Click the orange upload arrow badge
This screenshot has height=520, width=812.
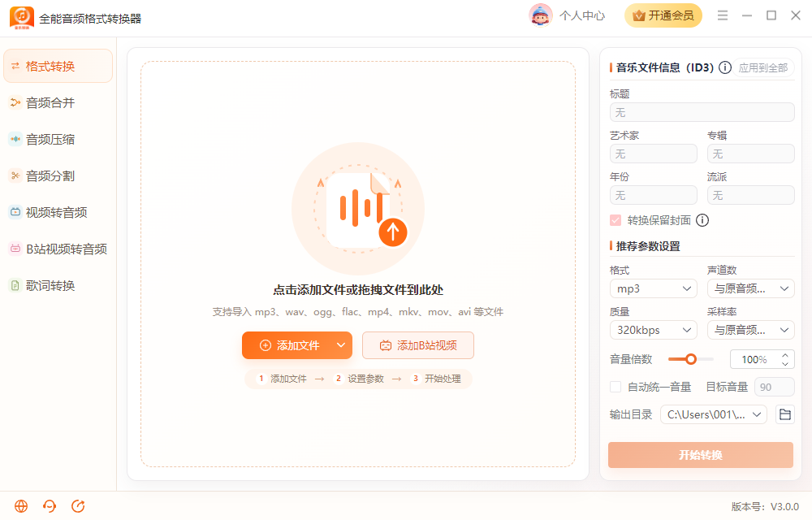click(393, 232)
